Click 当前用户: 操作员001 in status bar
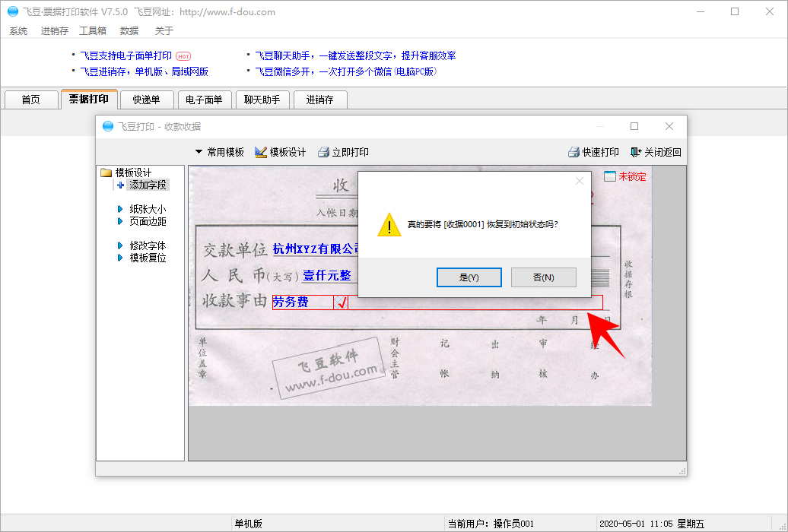The width and height of the screenshot is (788, 532). pyautogui.click(x=491, y=524)
